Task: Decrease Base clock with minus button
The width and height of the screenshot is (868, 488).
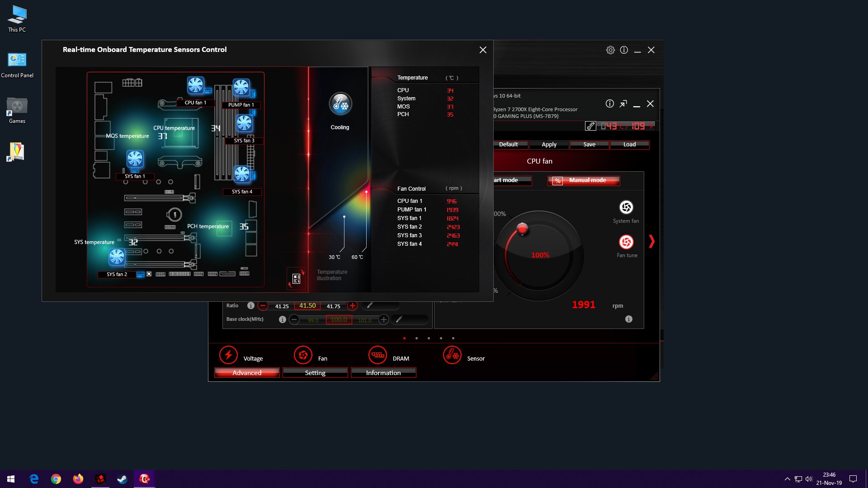Action: tap(294, 319)
